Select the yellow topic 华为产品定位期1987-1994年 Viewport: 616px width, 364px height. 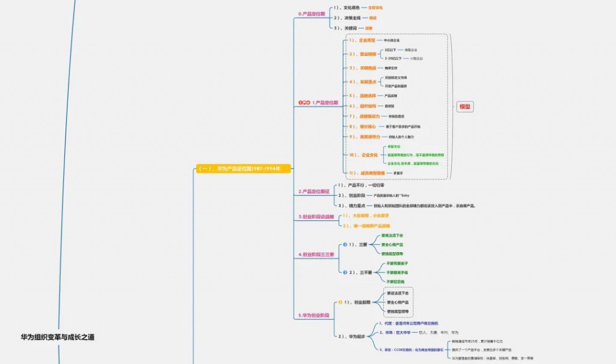[243, 168]
